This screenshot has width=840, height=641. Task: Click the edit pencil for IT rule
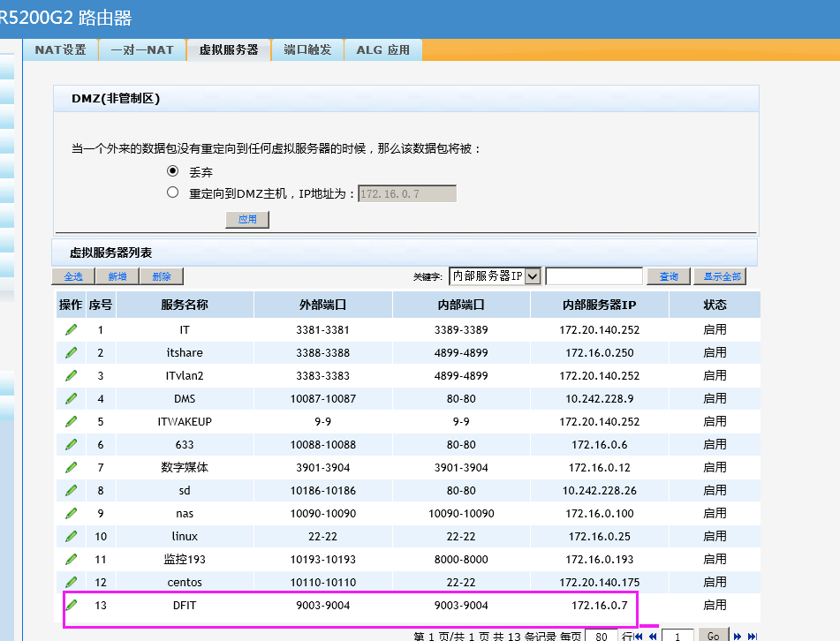[x=71, y=329]
